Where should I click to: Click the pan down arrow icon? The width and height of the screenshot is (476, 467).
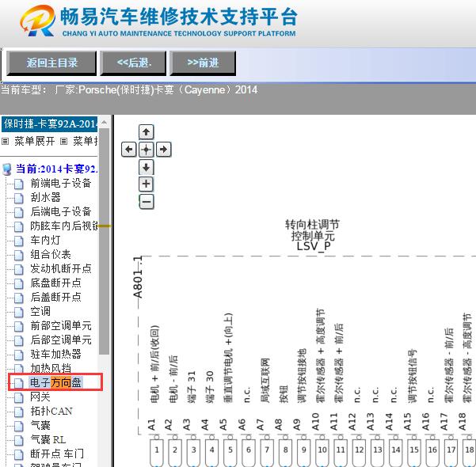147,167
